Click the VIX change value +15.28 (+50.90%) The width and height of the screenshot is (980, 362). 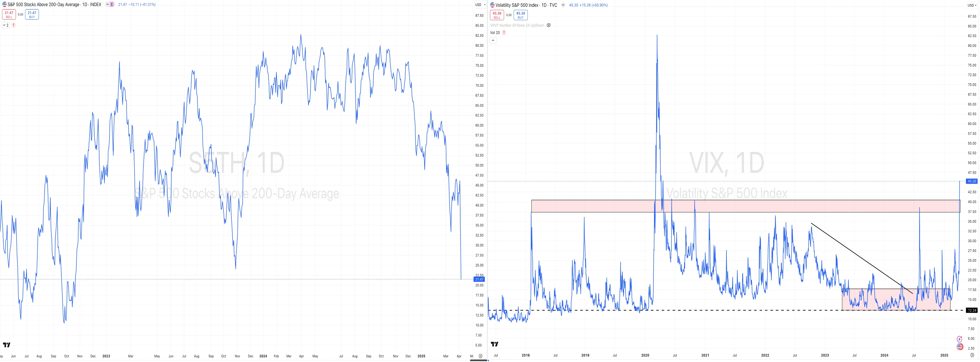tap(593, 5)
